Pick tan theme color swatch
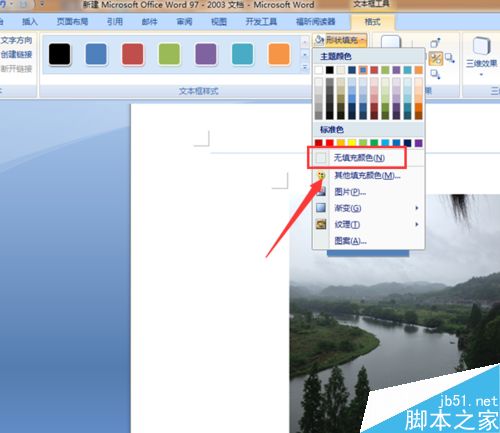The width and height of the screenshot is (500, 433). 341,70
